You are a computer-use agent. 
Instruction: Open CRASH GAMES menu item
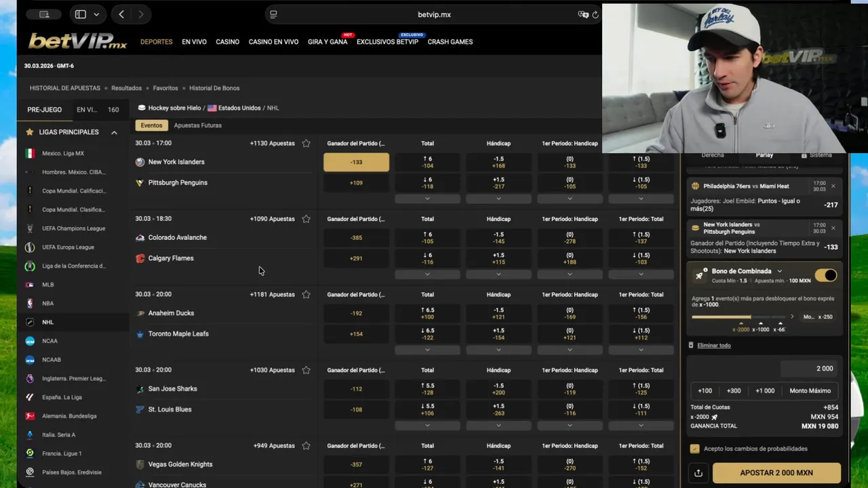pos(450,42)
